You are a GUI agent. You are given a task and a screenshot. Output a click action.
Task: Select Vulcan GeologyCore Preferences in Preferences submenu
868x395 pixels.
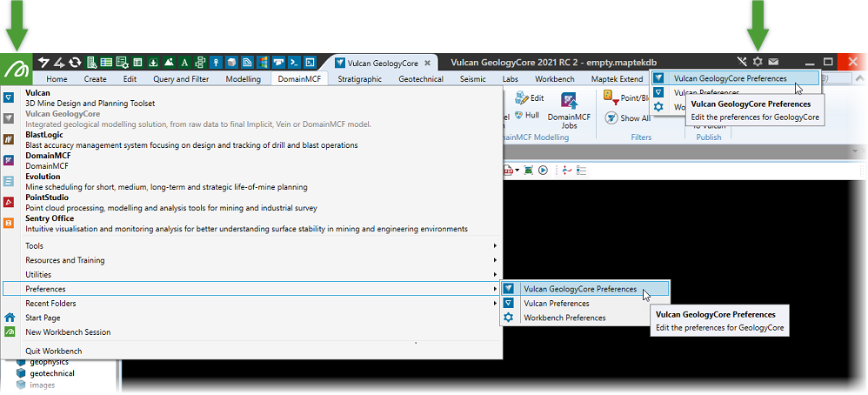(x=584, y=289)
